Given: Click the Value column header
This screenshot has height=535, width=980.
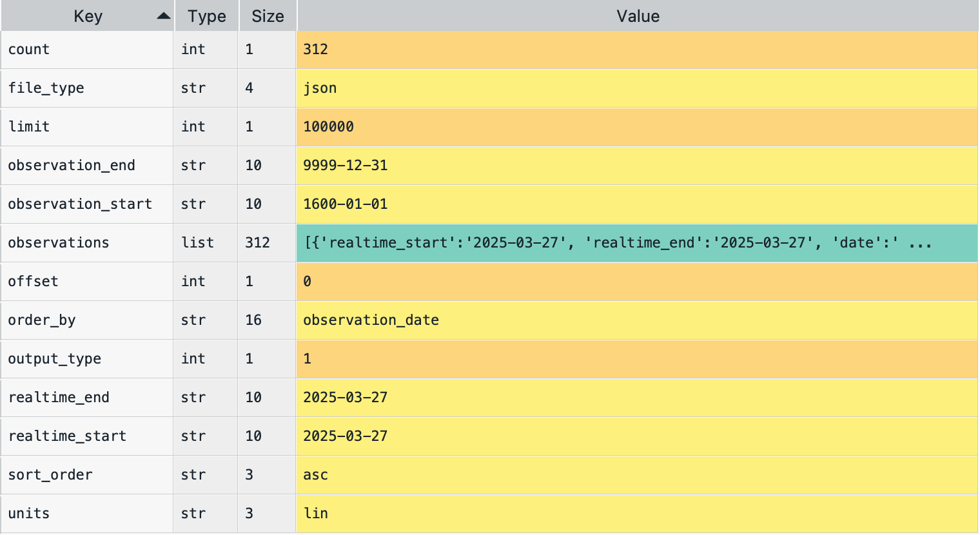Looking at the screenshot, I should [637, 16].
